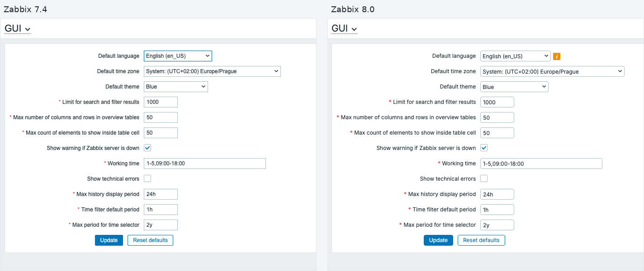Focus Working time field in Zabbix 7.4

[205, 164]
